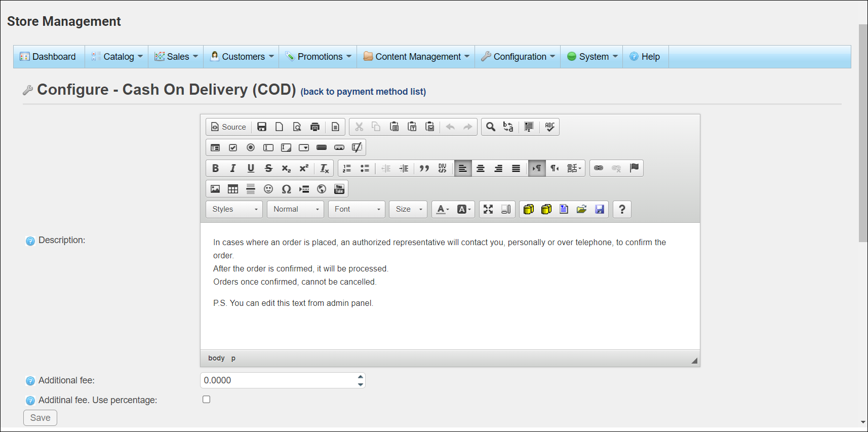Open Find tool with magnifier icon
868x432 pixels.
[490, 127]
